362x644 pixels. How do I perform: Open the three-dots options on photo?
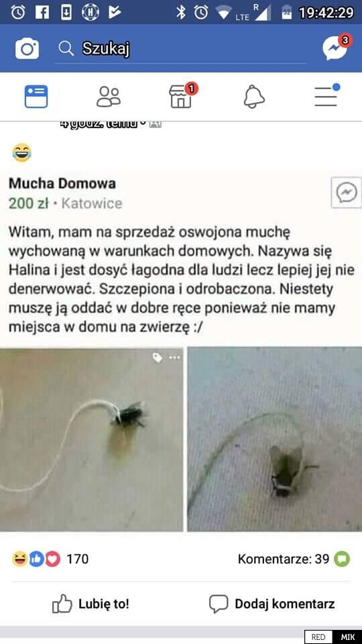[x=174, y=358]
